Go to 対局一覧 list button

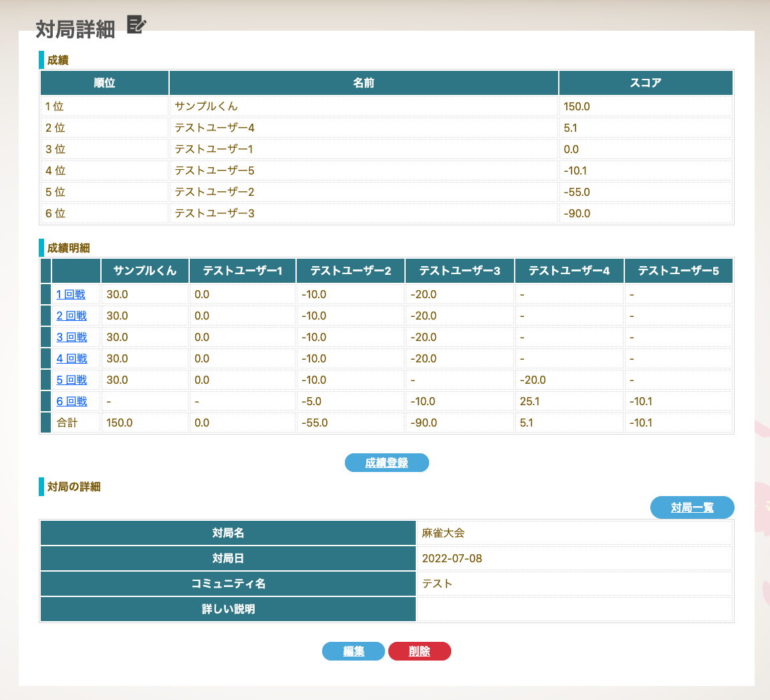pyautogui.click(x=692, y=507)
